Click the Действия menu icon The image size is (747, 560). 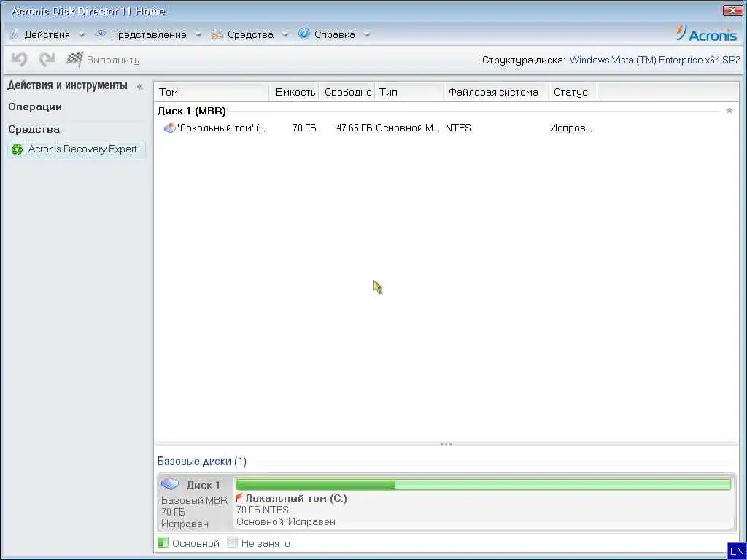coord(14,34)
